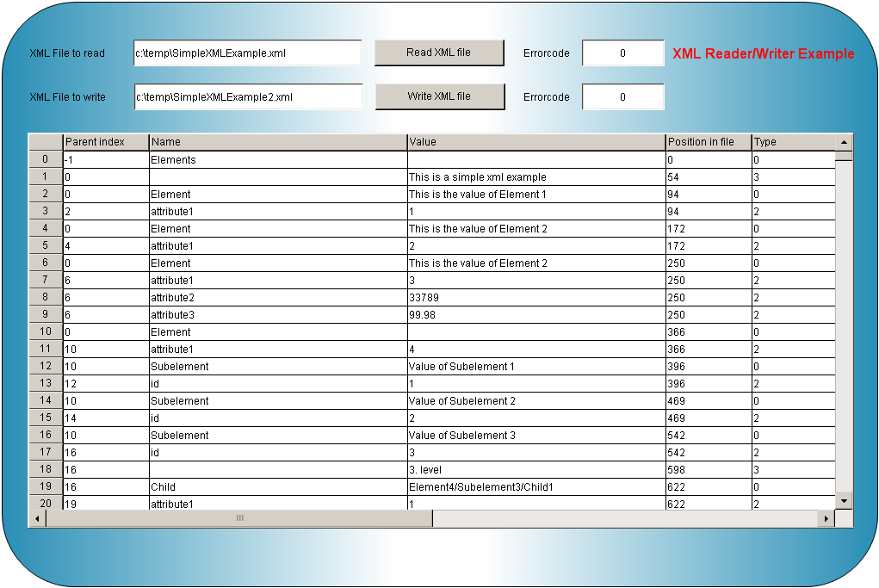
Task: Click the Read XML file button
Action: tap(438, 53)
